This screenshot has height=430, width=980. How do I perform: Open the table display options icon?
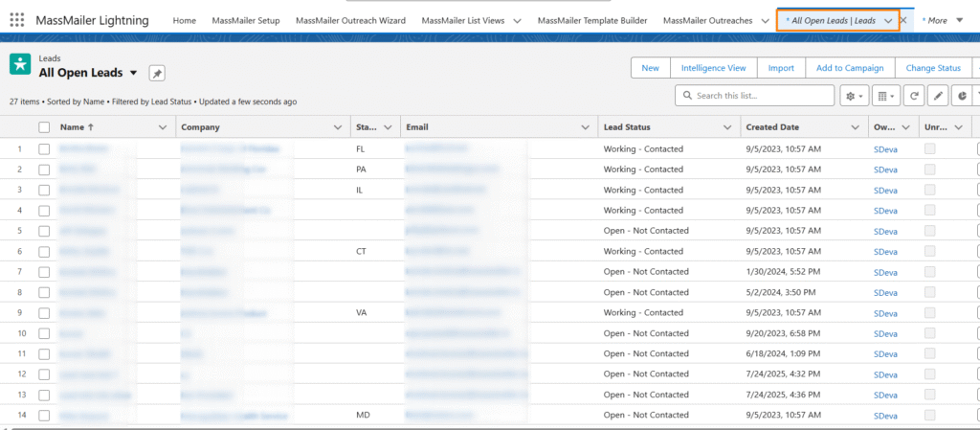coord(887,96)
